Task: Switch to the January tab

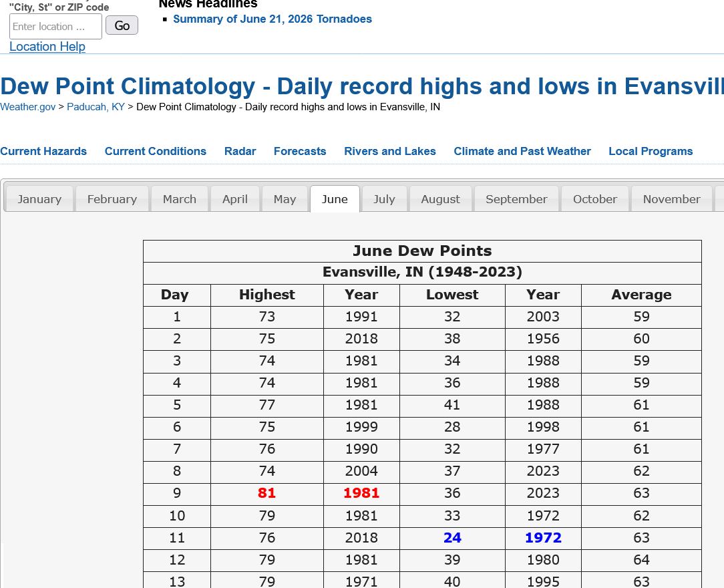Action: [39, 199]
